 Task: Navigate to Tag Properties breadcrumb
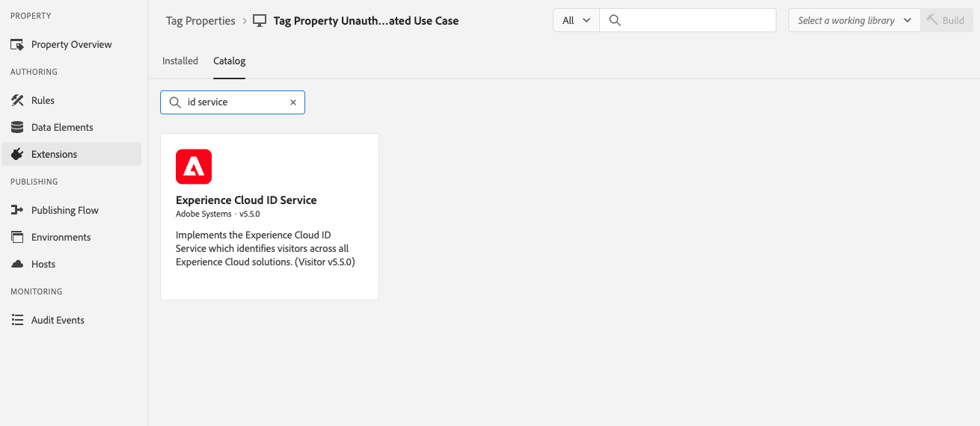(200, 21)
